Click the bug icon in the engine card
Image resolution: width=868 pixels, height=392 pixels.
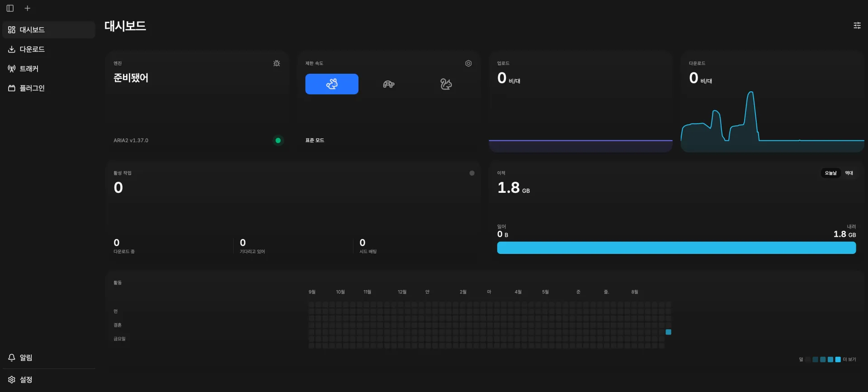pos(277,63)
